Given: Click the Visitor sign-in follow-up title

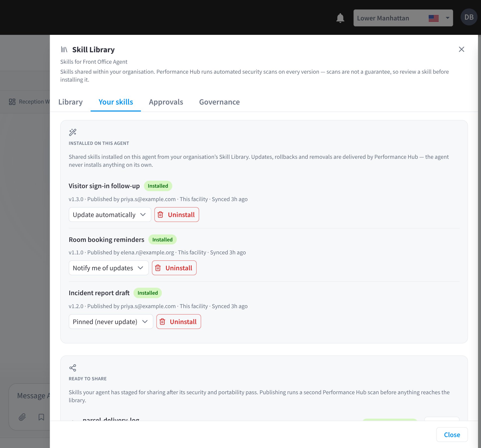Looking at the screenshot, I should 104,186.
